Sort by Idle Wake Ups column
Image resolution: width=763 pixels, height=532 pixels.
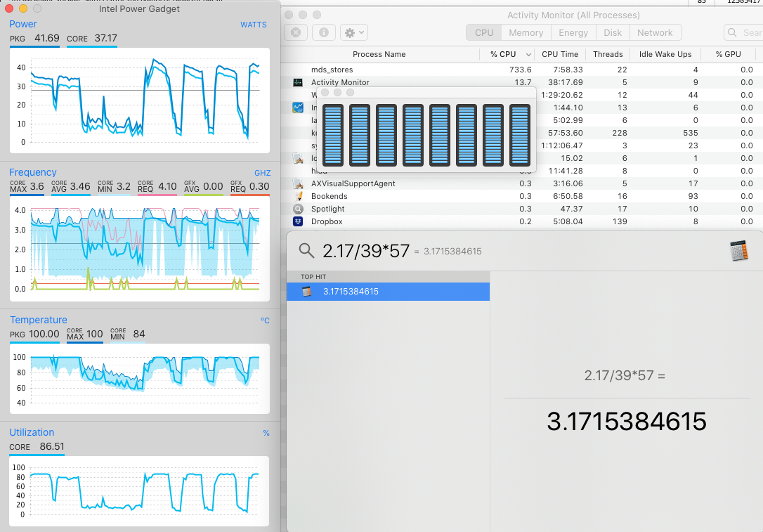(x=665, y=54)
